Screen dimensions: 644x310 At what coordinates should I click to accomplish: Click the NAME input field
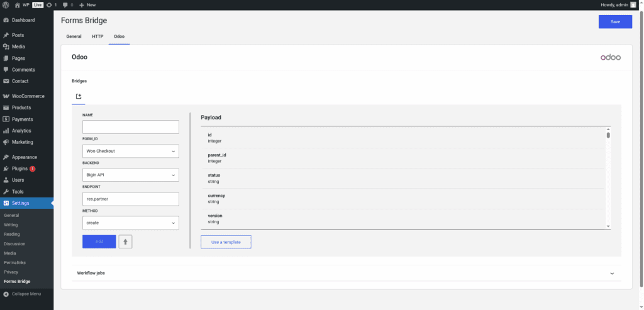[x=131, y=127]
